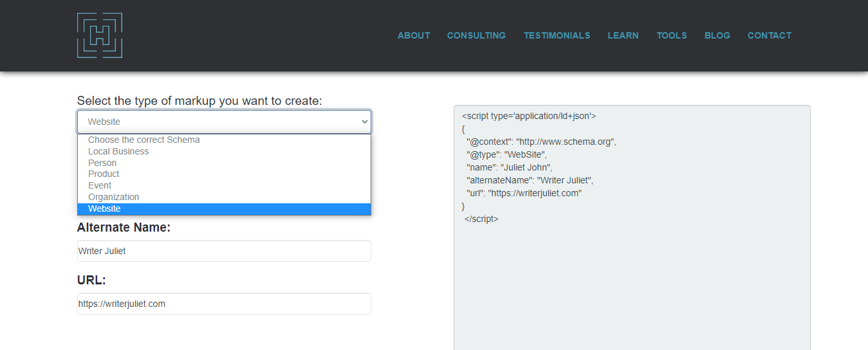Click the Alternate Name input field
868x350 pixels.
(x=224, y=251)
